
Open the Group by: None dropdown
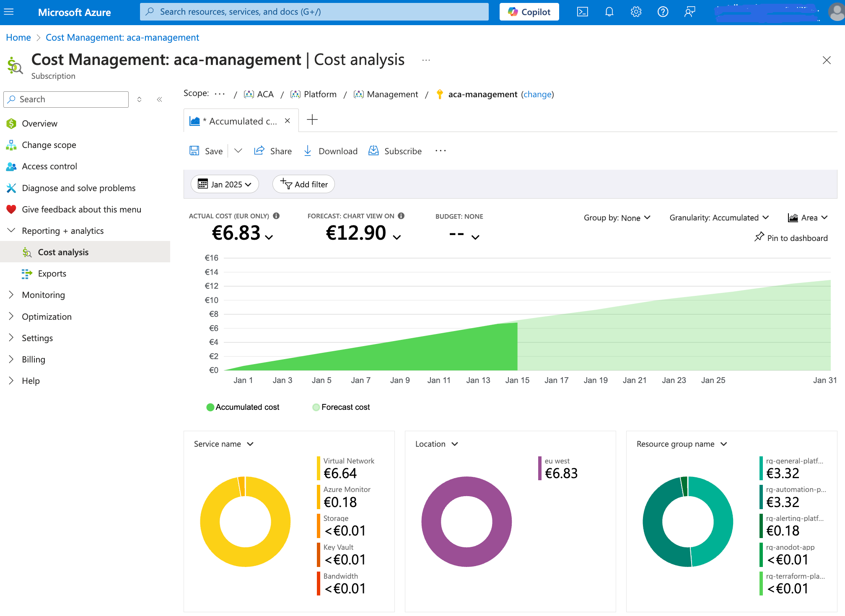coord(617,218)
